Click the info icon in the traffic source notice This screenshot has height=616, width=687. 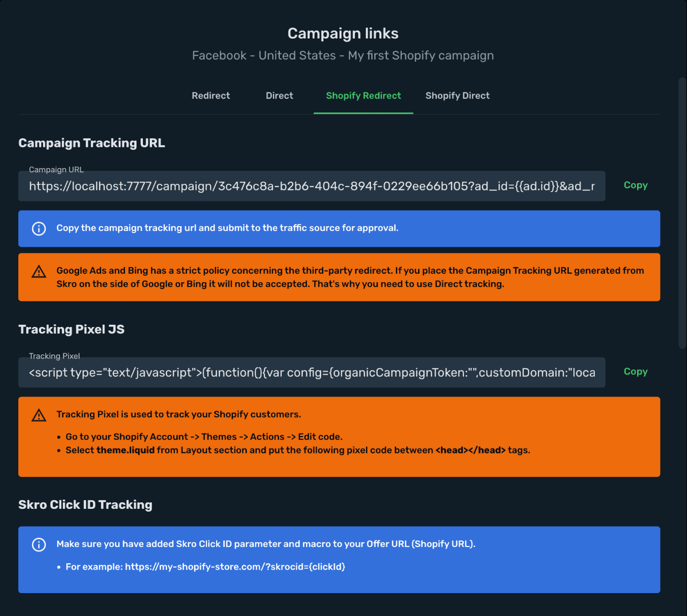pos(39,229)
